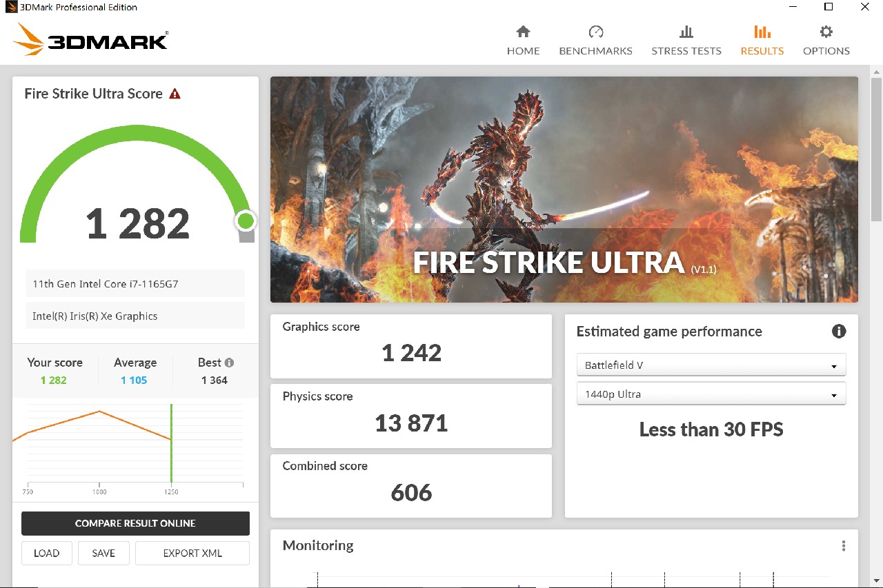Click info icon next to Best score
The width and height of the screenshot is (883, 588).
coord(229,363)
